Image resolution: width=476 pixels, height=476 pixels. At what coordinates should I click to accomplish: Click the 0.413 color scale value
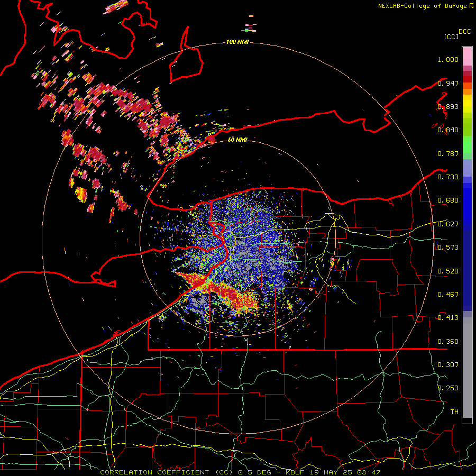448,318
